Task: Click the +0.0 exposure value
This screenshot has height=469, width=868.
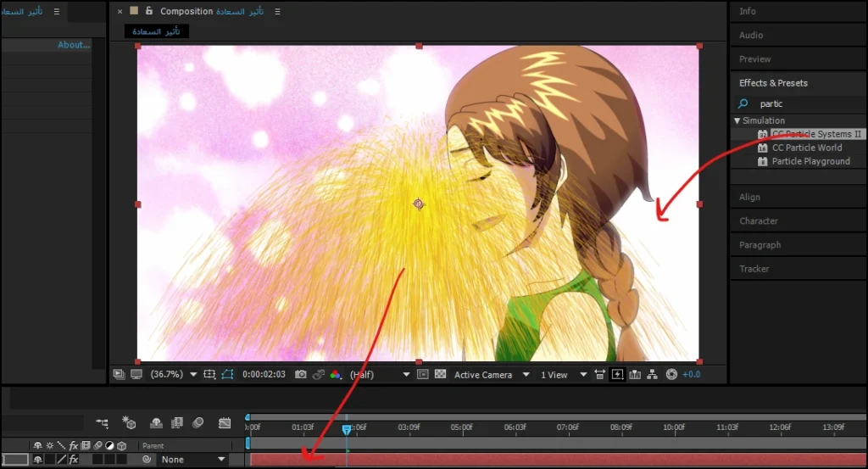Action: coord(692,374)
